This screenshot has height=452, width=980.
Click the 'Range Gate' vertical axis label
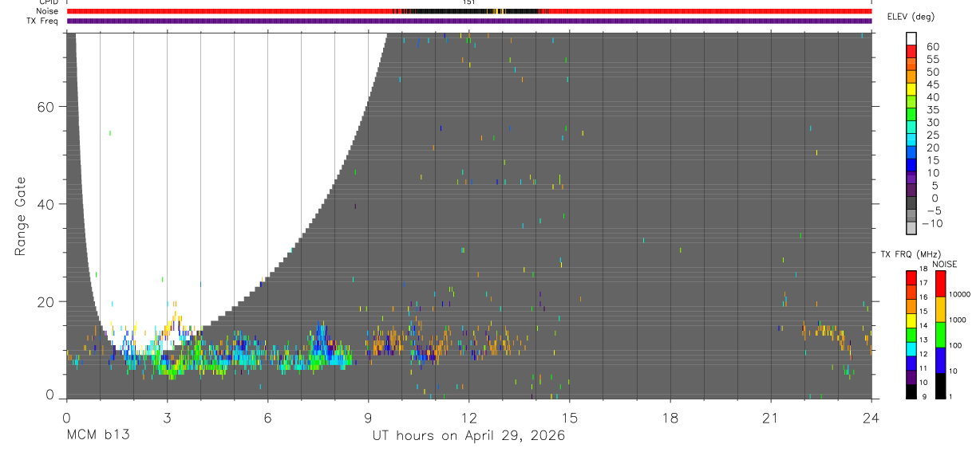pos(20,217)
